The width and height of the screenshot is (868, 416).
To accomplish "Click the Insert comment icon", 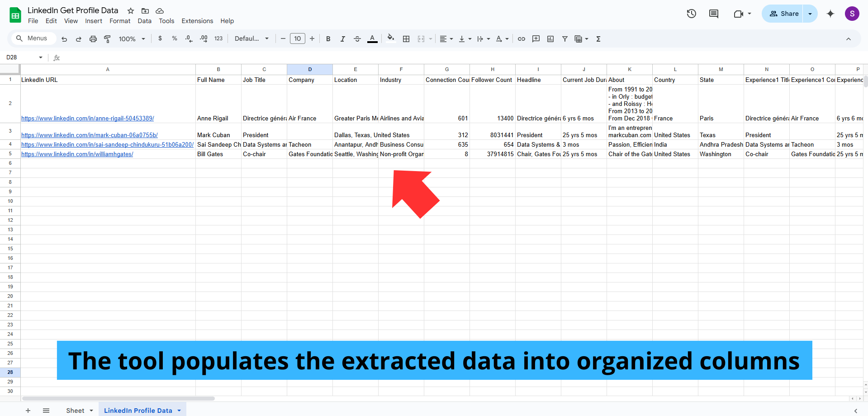I will [x=536, y=39].
